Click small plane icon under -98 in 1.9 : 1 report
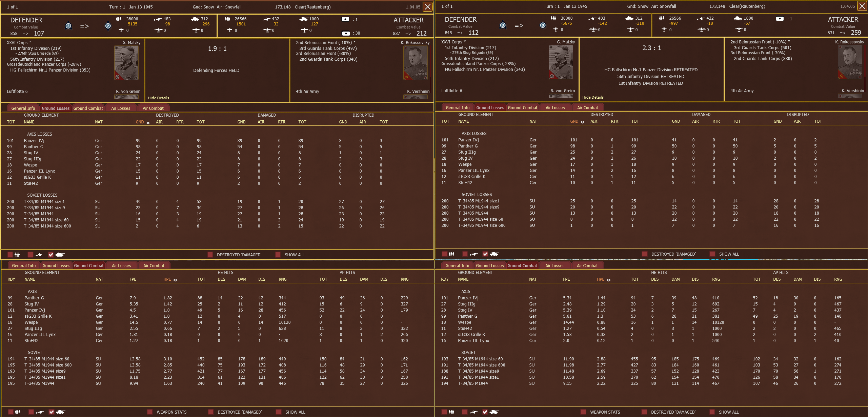868x417 pixels. [x=159, y=30]
